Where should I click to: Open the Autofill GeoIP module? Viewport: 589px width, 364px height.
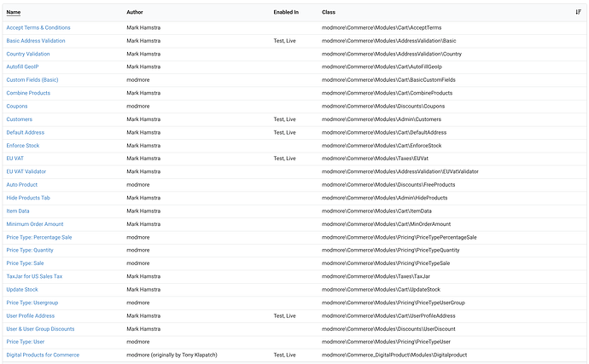[22, 66]
